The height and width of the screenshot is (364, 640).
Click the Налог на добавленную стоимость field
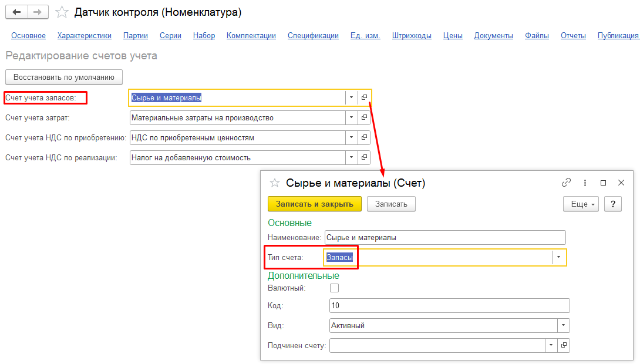238,157
